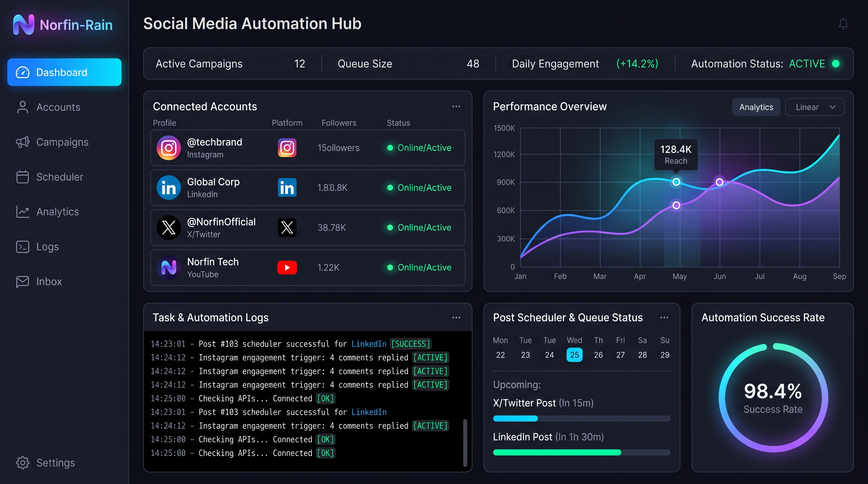
Task: Click the Norfin Tech profile avatar
Action: 169,268
